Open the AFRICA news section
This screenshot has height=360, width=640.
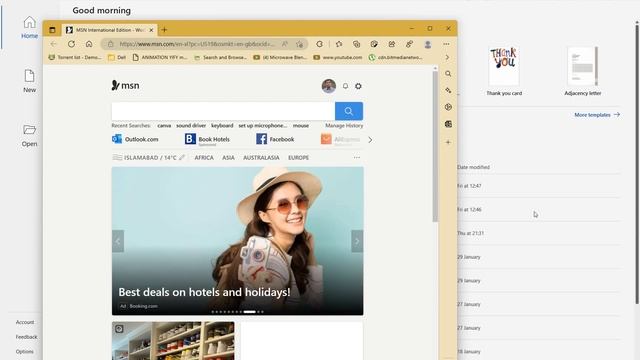204,158
